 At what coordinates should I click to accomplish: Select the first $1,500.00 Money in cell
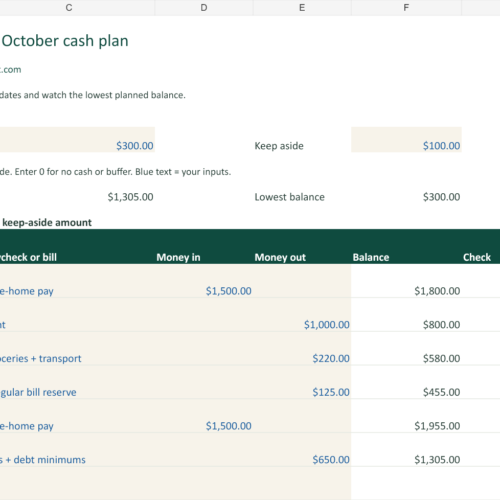pyautogui.click(x=204, y=281)
